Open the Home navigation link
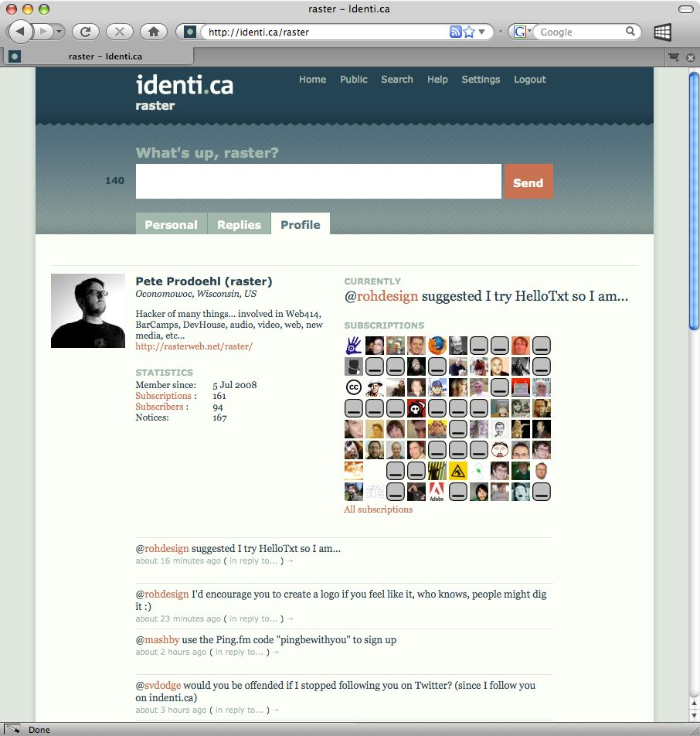 (312, 80)
